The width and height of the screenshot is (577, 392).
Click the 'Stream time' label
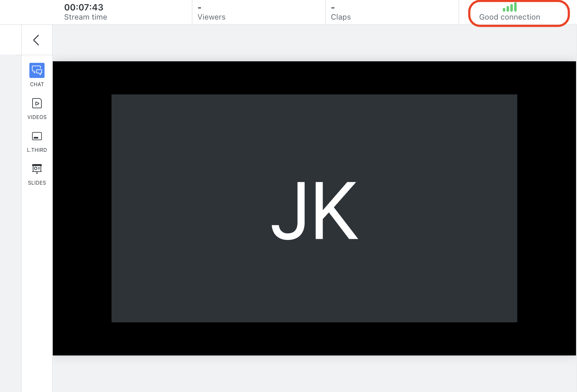(x=86, y=17)
